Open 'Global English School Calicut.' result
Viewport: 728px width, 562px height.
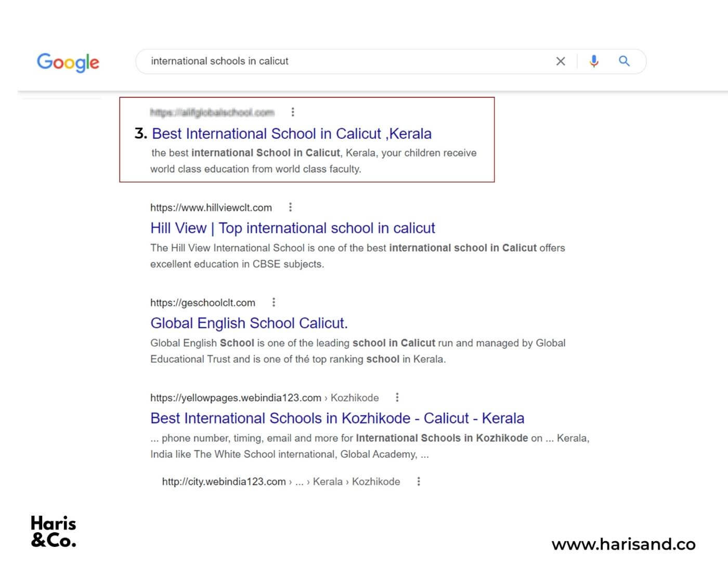click(x=249, y=323)
